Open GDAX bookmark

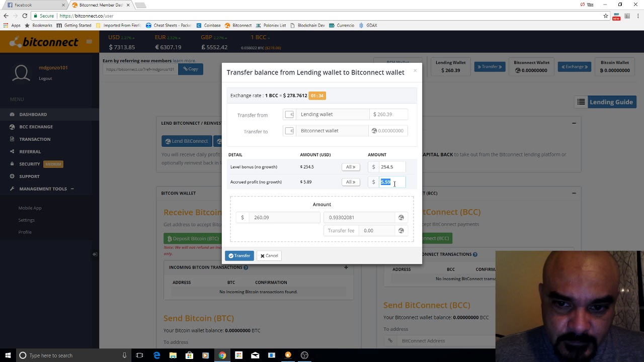coord(368,25)
